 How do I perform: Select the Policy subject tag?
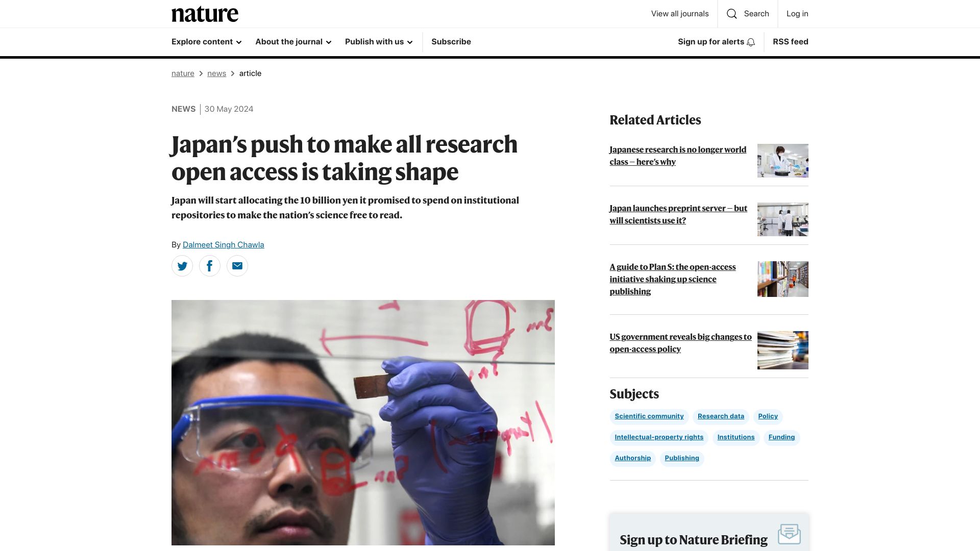click(768, 417)
